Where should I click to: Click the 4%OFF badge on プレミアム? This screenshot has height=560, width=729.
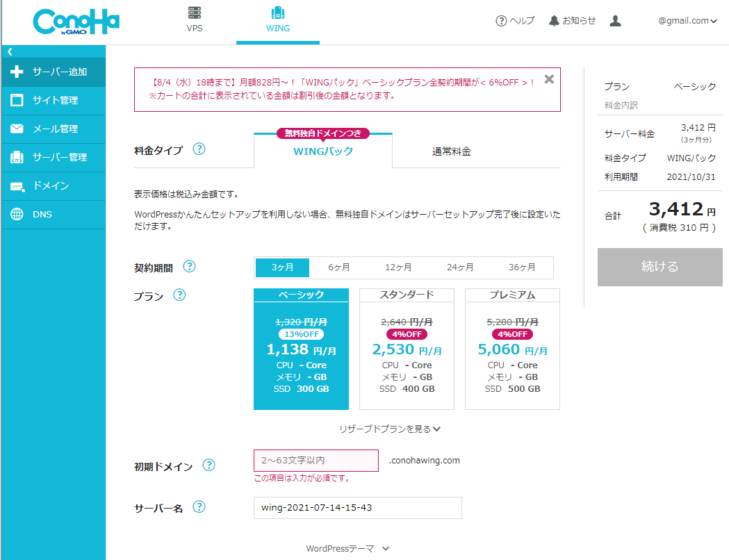point(512,334)
